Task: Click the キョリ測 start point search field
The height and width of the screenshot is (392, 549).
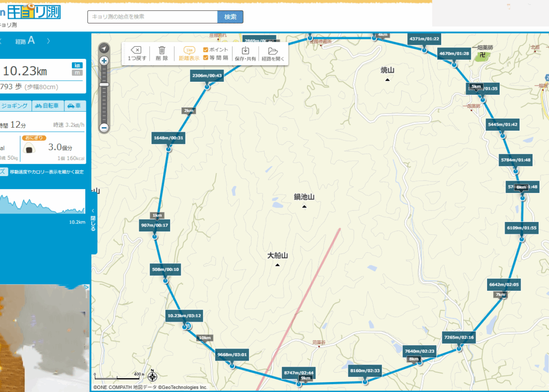Action: (152, 17)
